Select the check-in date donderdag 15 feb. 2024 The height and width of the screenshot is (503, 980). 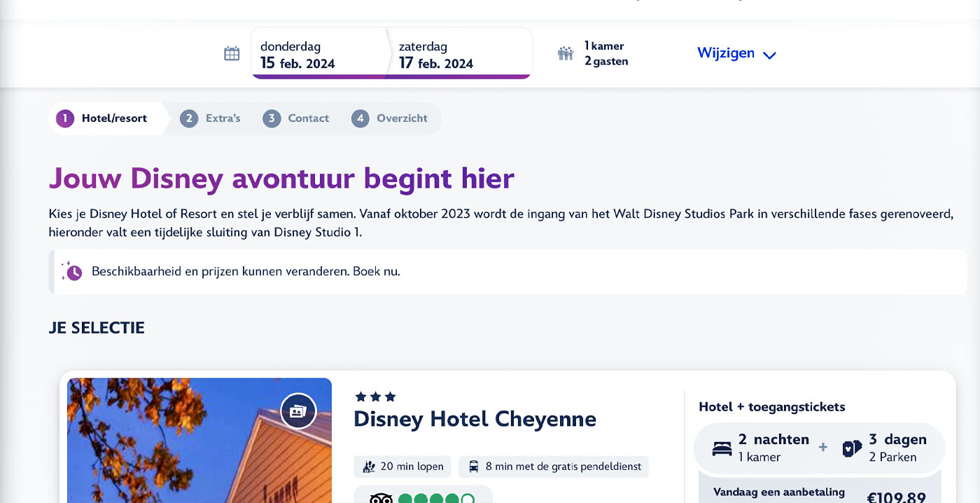pos(318,54)
